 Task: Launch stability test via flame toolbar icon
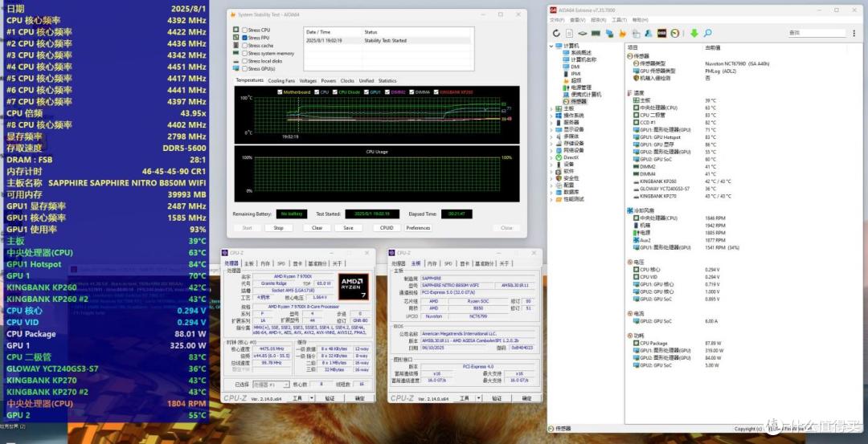tap(623, 33)
